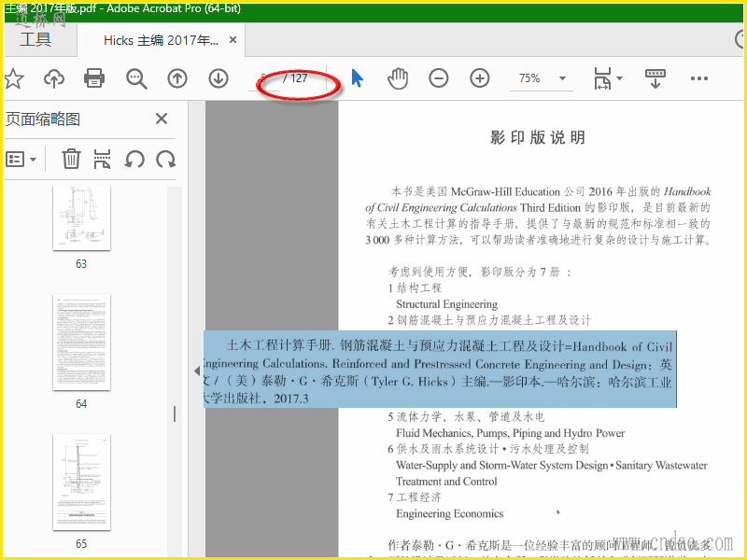Select the Hicks 主编 2017年 document tab
The height and width of the screenshot is (560, 747).
[x=161, y=40]
